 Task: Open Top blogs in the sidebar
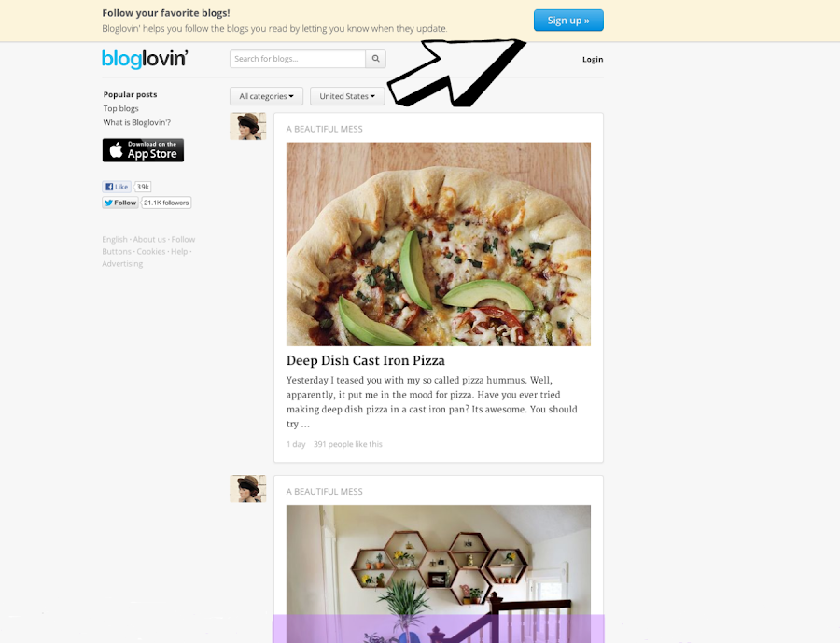click(121, 108)
